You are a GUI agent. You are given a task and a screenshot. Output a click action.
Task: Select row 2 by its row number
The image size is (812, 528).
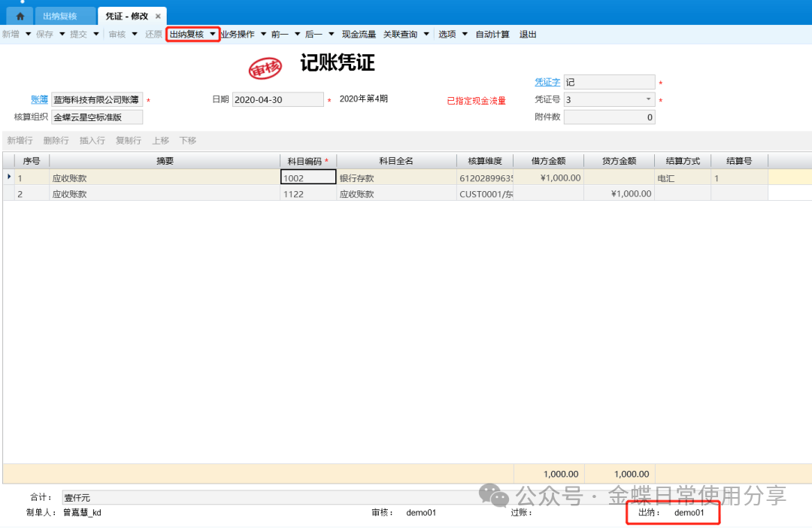tap(21, 194)
